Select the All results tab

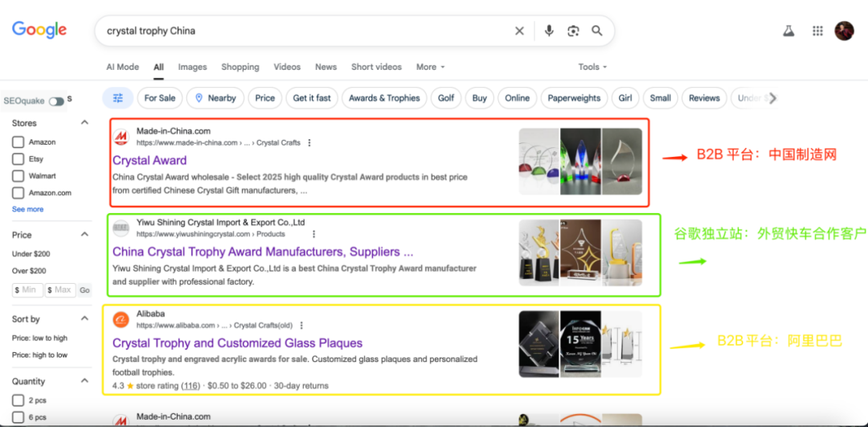[x=159, y=67]
